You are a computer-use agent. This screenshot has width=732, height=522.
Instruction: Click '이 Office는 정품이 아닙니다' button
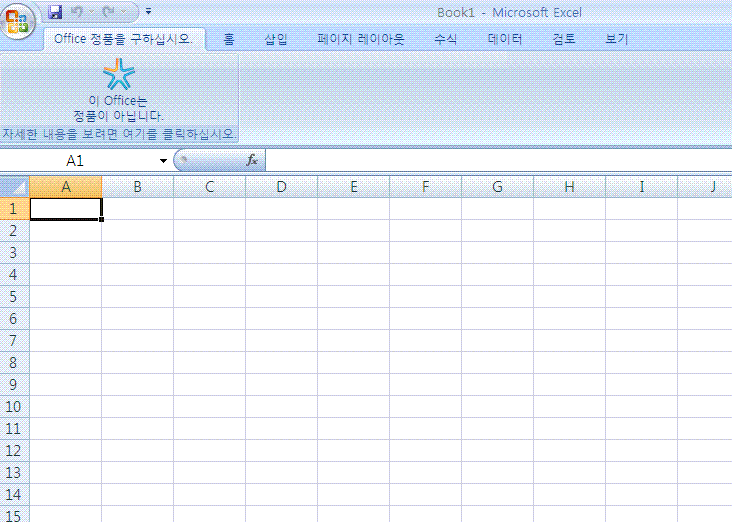(x=119, y=90)
